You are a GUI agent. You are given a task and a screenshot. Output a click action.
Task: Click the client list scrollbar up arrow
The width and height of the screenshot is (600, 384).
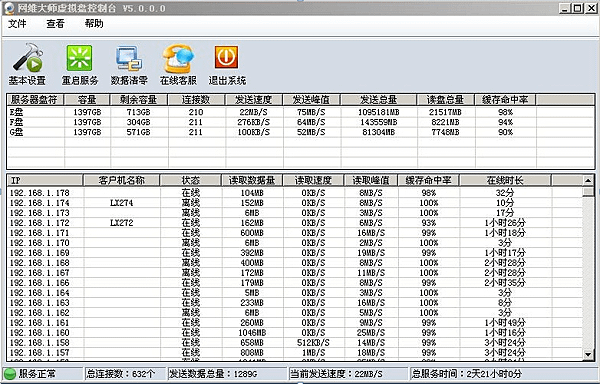(x=588, y=180)
